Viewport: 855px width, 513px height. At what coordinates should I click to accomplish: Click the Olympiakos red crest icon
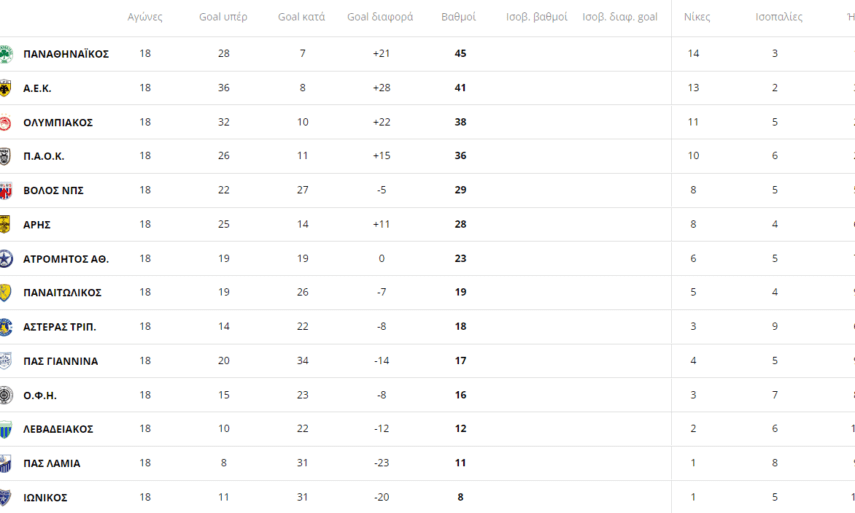[x=6, y=122]
